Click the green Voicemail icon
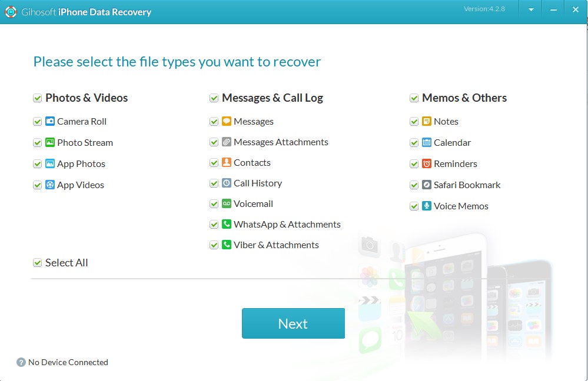588x381 pixels. tap(227, 203)
